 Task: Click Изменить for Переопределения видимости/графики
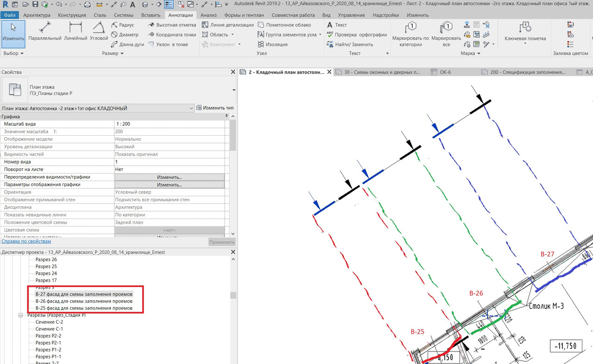(169, 177)
